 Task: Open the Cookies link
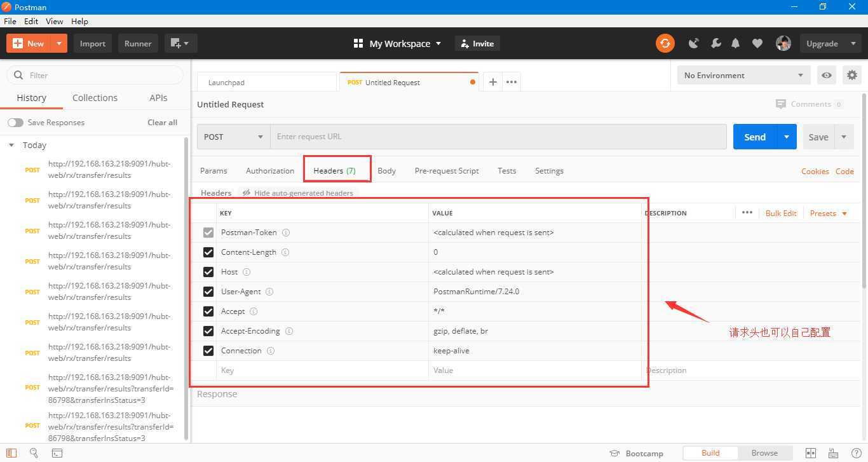(815, 171)
